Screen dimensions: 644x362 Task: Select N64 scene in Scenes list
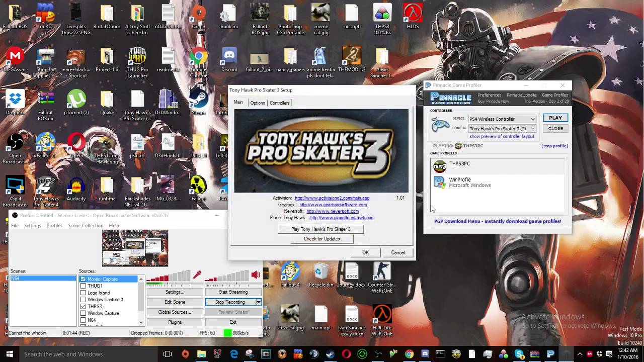click(43, 279)
